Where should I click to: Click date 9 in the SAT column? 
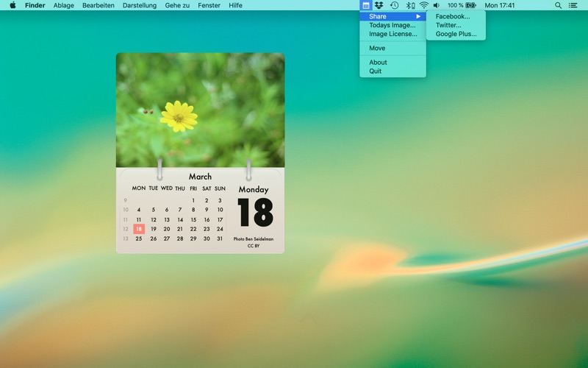207,210
